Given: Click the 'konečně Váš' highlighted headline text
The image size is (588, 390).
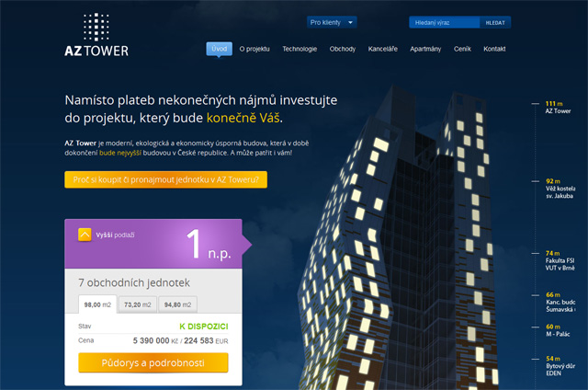Looking at the screenshot, I should [x=243, y=118].
